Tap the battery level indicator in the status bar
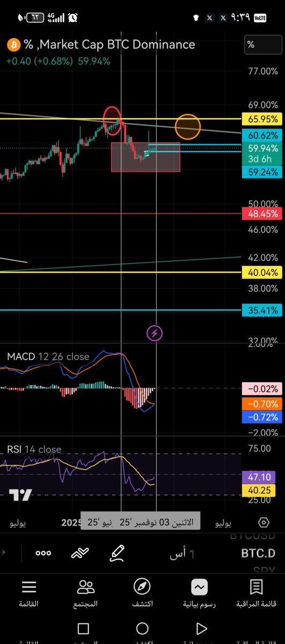The width and height of the screenshot is (285, 644). [x=35, y=17]
